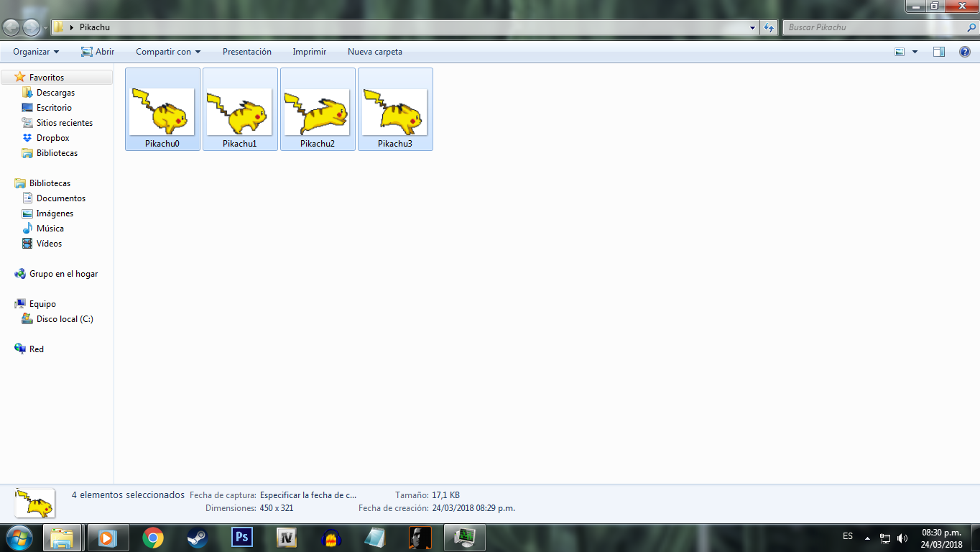Click the details pane Pikachu preview thumbnail
Viewport: 980px width, 552px height.
point(34,503)
